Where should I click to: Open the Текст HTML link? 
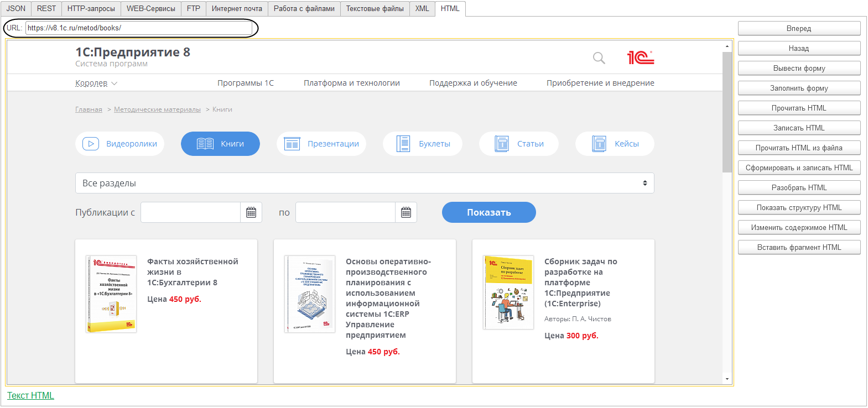pos(30,395)
